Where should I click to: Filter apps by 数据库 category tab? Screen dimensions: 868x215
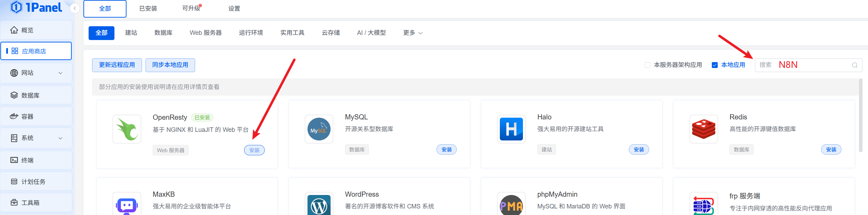click(x=163, y=33)
